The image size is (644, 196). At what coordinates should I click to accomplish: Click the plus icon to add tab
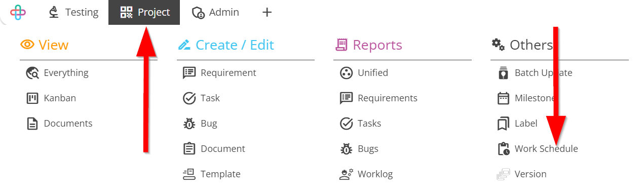tap(267, 12)
